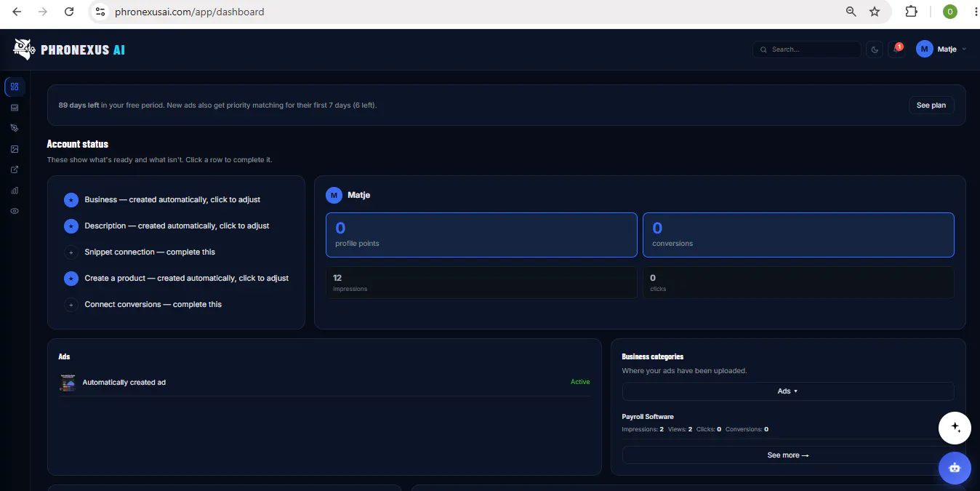Click the Payroll Software category name
The height and width of the screenshot is (491, 980).
click(x=648, y=417)
